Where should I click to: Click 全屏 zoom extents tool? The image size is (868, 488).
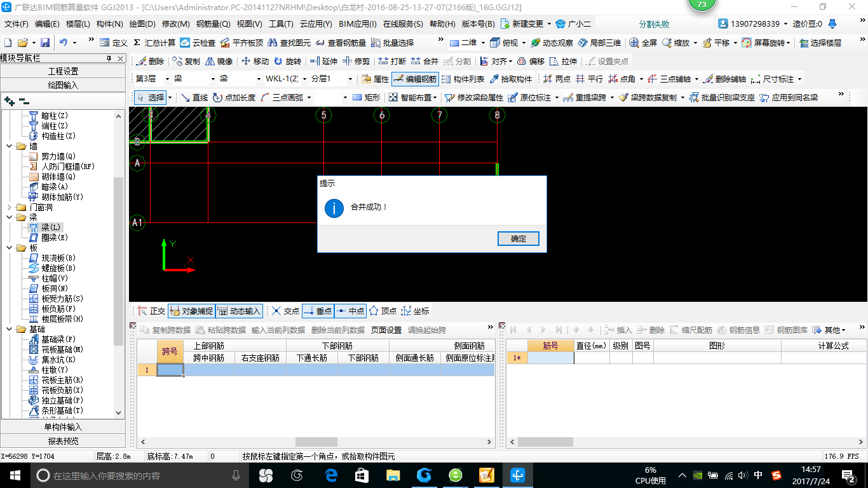643,43
